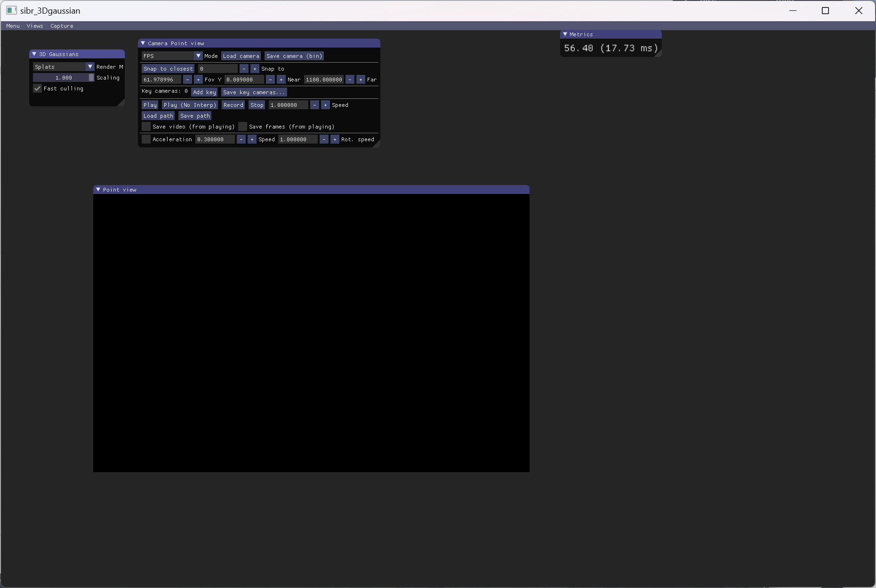Collapse the 3D Gaussians panel
This screenshot has height=588, width=876.
pyautogui.click(x=34, y=54)
